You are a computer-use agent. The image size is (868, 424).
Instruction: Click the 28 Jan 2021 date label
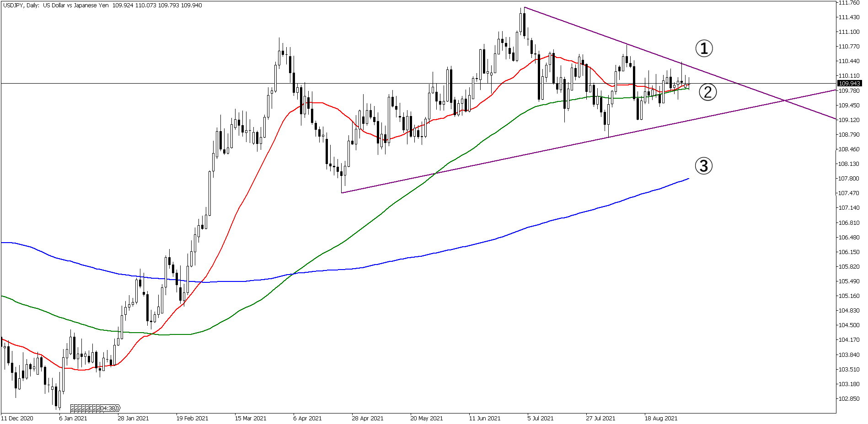click(133, 418)
